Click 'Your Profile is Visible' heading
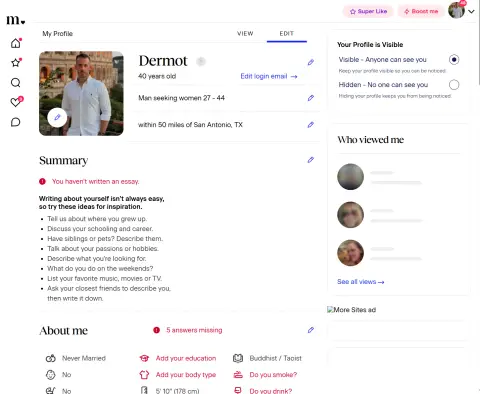 click(x=370, y=45)
